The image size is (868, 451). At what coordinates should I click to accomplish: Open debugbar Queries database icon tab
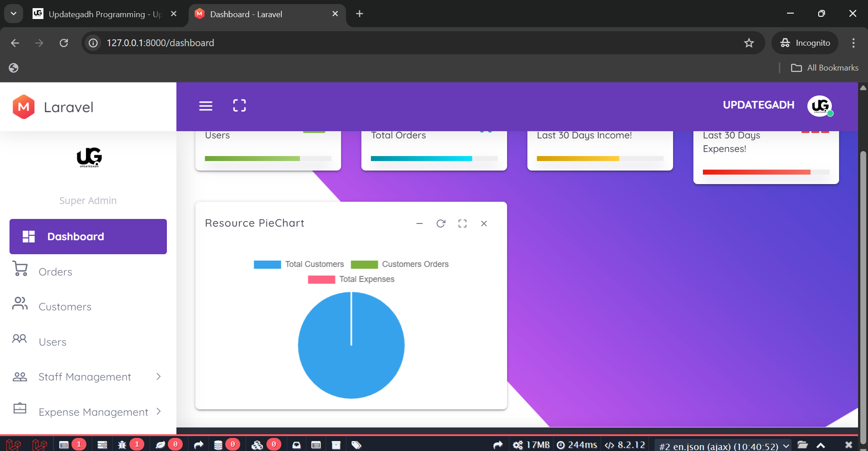coord(226,445)
